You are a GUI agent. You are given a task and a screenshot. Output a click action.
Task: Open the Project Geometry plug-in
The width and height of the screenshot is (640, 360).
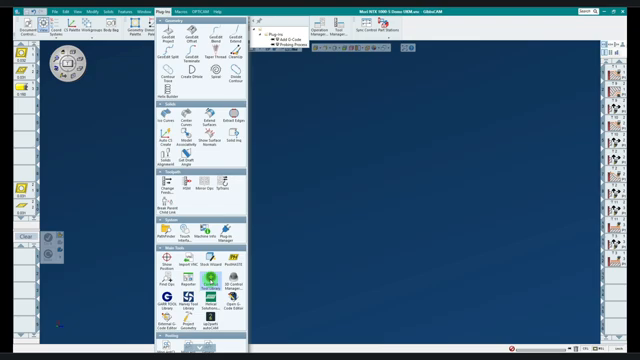(188, 321)
